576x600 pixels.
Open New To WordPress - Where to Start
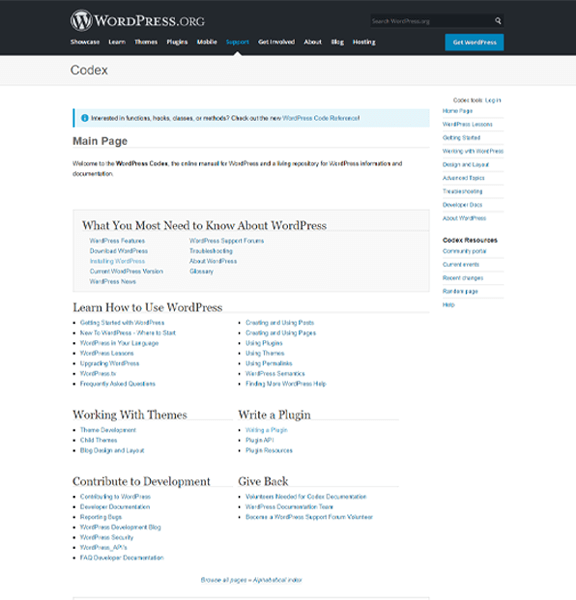[x=128, y=333]
